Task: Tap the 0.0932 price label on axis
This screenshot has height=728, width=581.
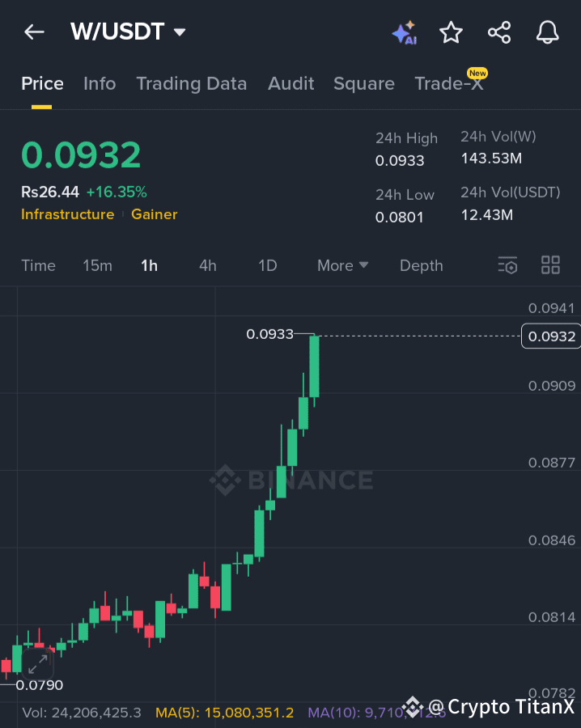Action: point(551,336)
